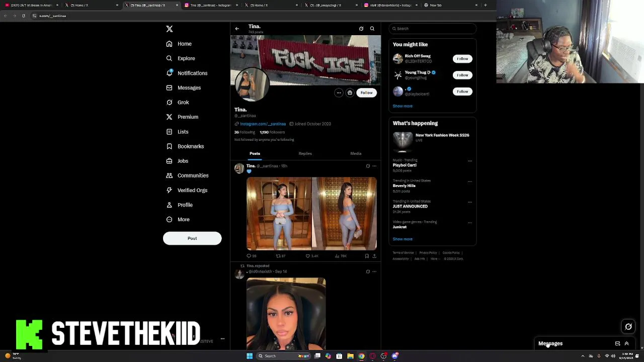Switch to the 24/7 stream YouTube tab
Image resolution: width=644 pixels, height=362 pixels.
tap(31, 5)
